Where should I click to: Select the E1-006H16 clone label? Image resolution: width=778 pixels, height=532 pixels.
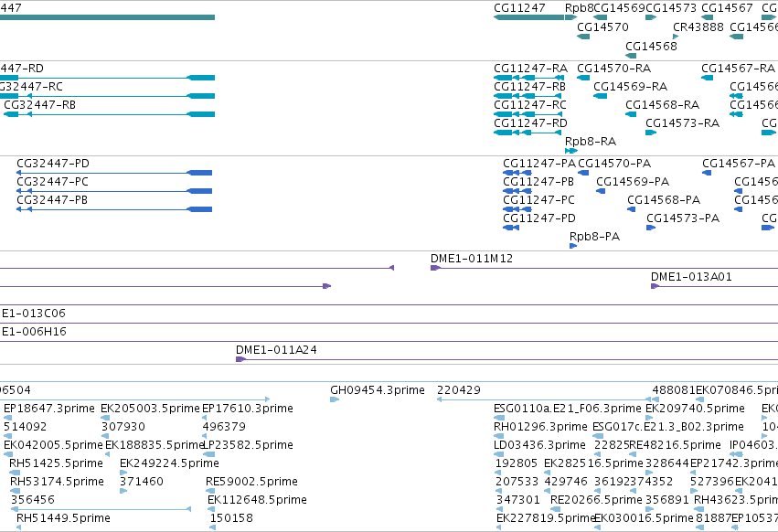[x=34, y=332]
